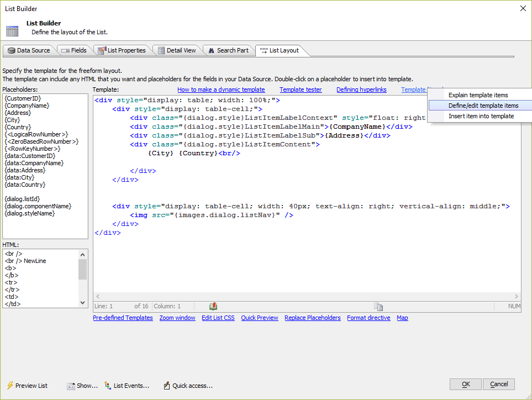This screenshot has width=532, height=400.
Task: Open List Events... button
Action: (127, 386)
